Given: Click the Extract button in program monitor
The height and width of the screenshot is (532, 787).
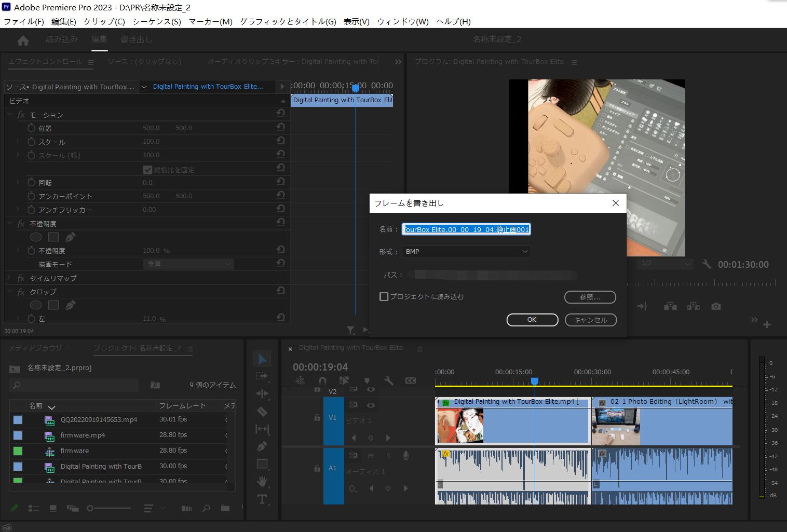Looking at the screenshot, I should point(693,306).
